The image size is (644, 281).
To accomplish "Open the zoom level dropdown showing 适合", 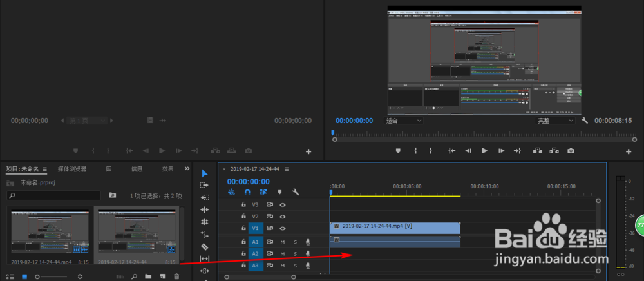I will [x=403, y=121].
